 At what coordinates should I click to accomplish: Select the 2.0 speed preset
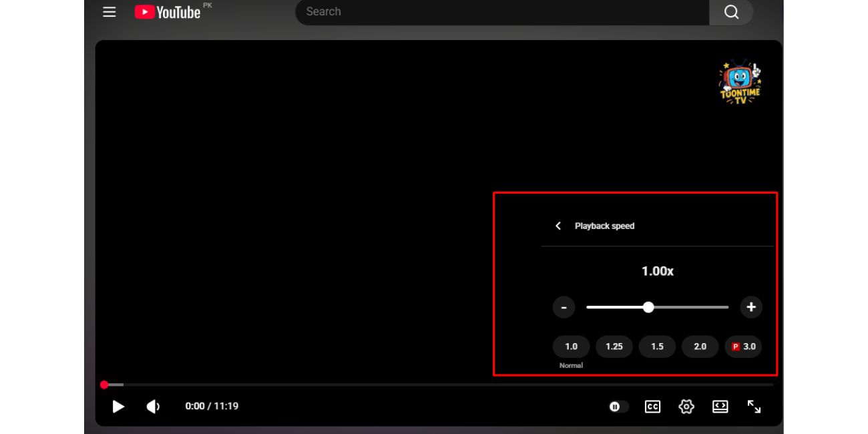[700, 347]
